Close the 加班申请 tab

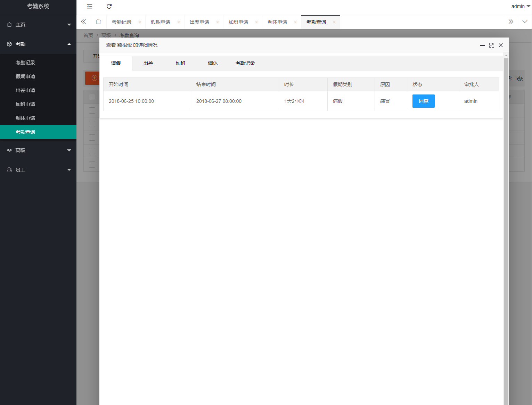click(256, 22)
